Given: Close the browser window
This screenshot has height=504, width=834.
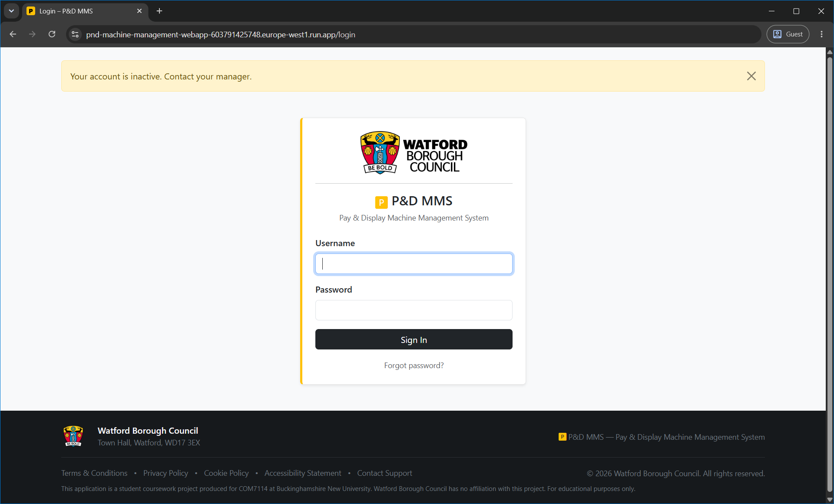Looking at the screenshot, I should click(x=821, y=11).
